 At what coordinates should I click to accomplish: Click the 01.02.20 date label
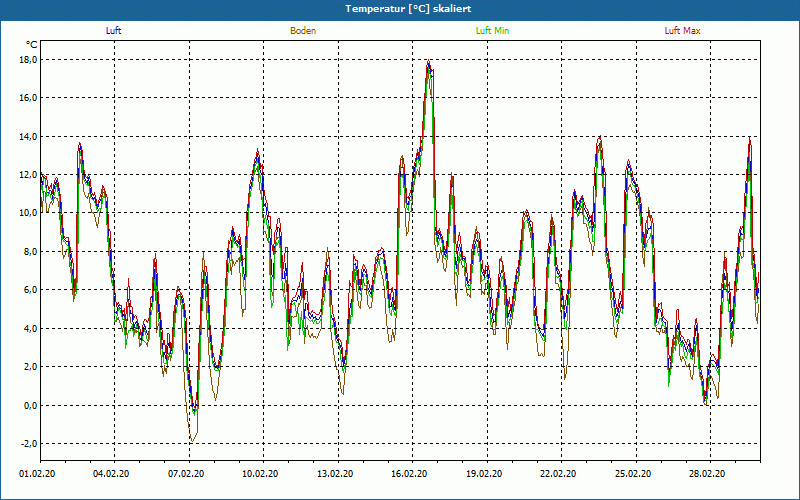pos(37,474)
